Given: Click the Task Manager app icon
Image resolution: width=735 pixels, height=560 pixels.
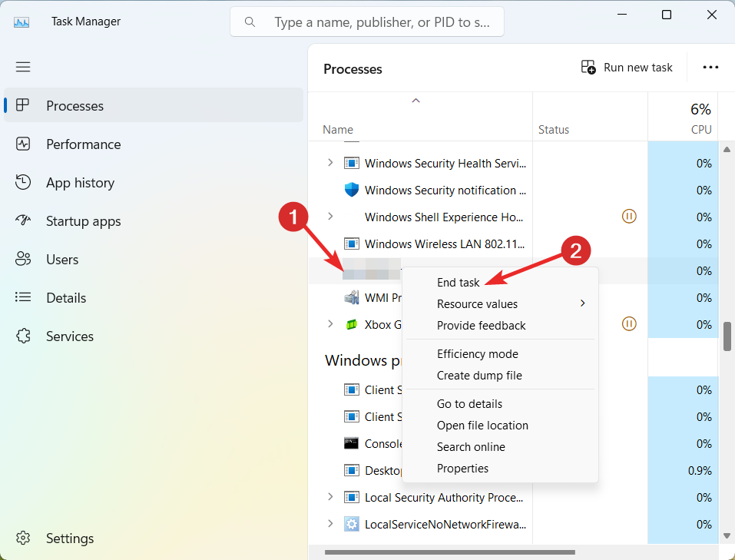Looking at the screenshot, I should [x=22, y=22].
